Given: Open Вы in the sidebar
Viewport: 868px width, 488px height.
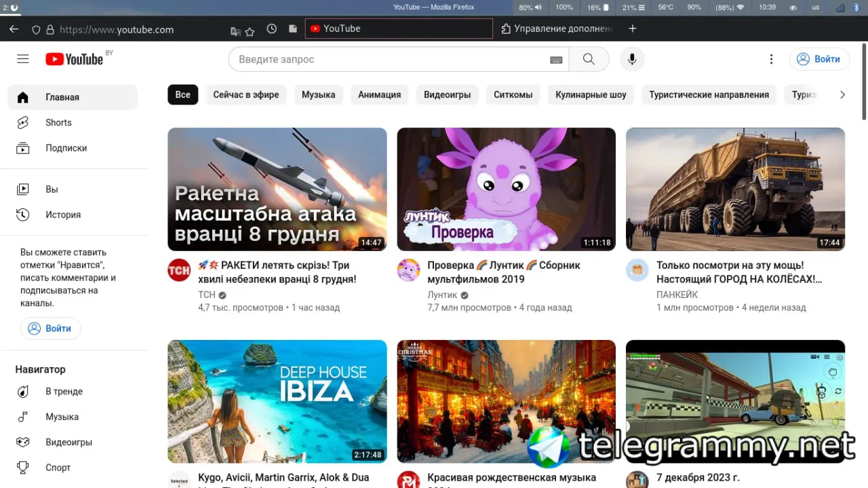Looking at the screenshot, I should point(73,189).
